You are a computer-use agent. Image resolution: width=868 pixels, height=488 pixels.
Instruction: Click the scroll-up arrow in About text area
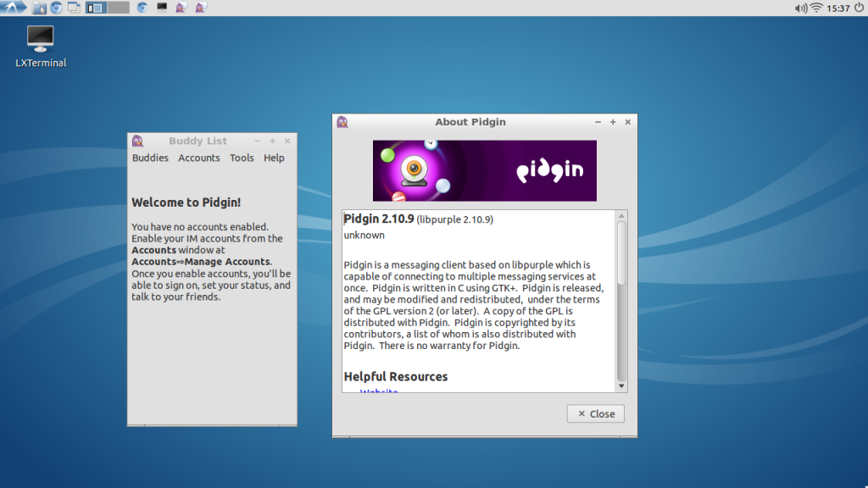click(x=621, y=216)
